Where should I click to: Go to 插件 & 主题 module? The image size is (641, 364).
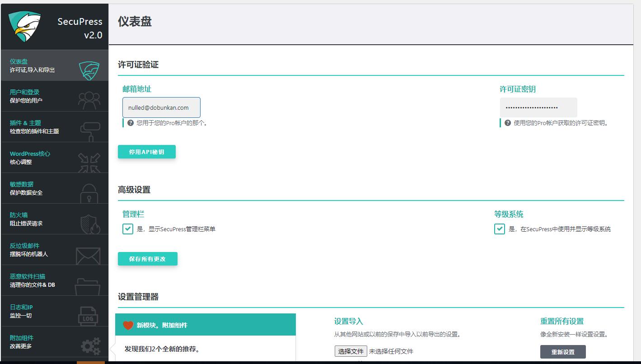point(55,127)
